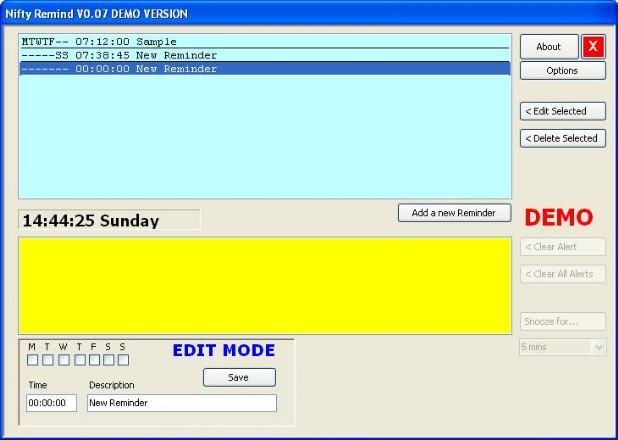Click the Edit Selected button
618x440 pixels.
coord(562,111)
